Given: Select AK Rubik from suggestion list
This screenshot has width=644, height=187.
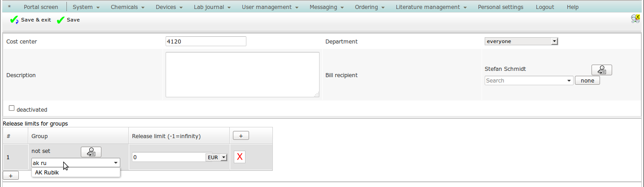Looking at the screenshot, I should click(x=47, y=173).
